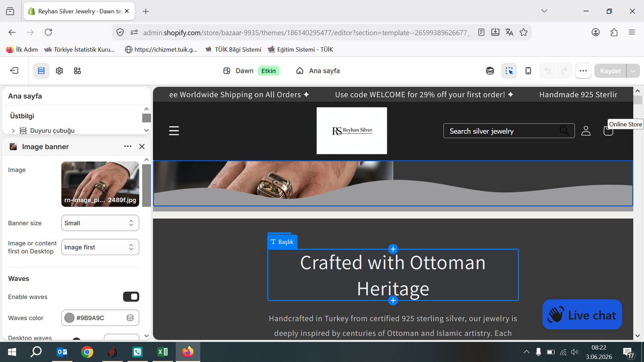Click the Duyuru çubuğu tree item
This screenshot has width=644, height=362.
point(52,130)
